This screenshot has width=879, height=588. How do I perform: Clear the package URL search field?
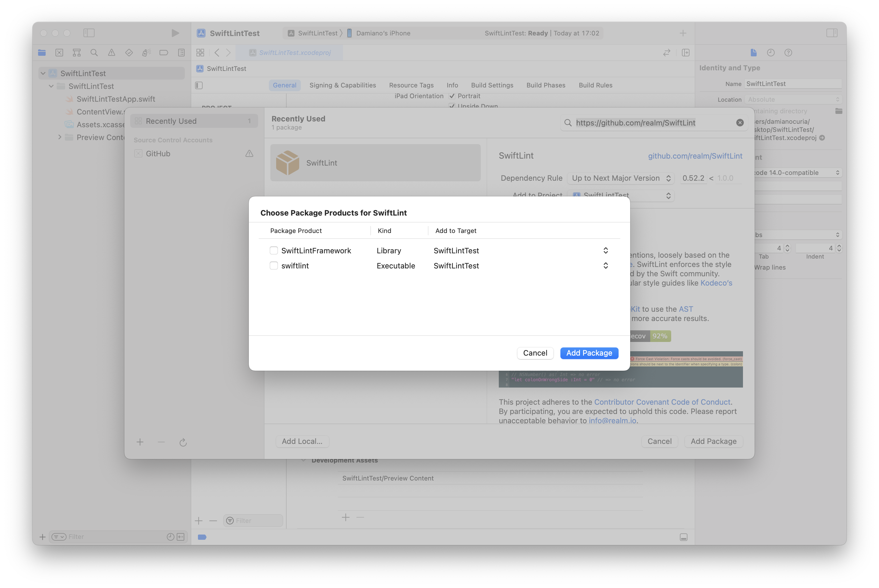pyautogui.click(x=739, y=123)
